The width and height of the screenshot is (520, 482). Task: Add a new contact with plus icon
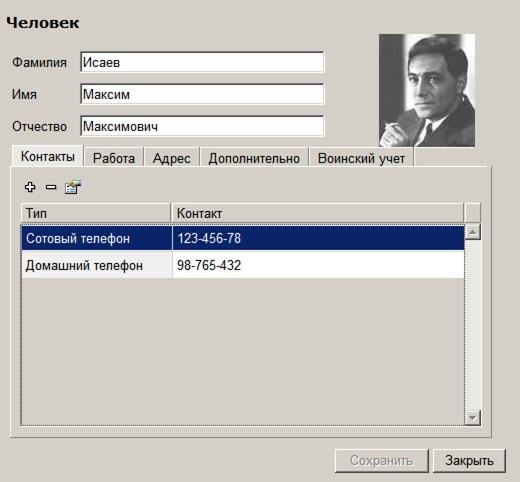click(30, 187)
